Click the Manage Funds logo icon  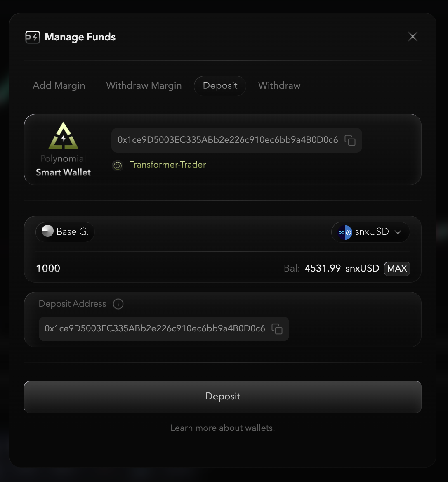point(33,37)
